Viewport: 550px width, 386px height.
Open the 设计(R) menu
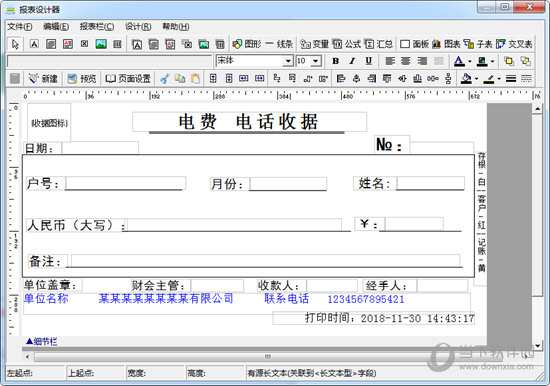coord(138,27)
